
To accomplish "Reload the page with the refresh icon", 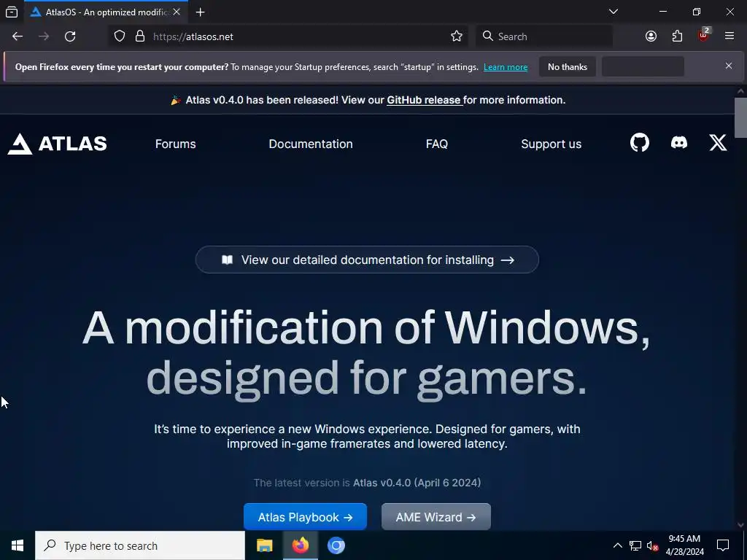I will click(70, 36).
